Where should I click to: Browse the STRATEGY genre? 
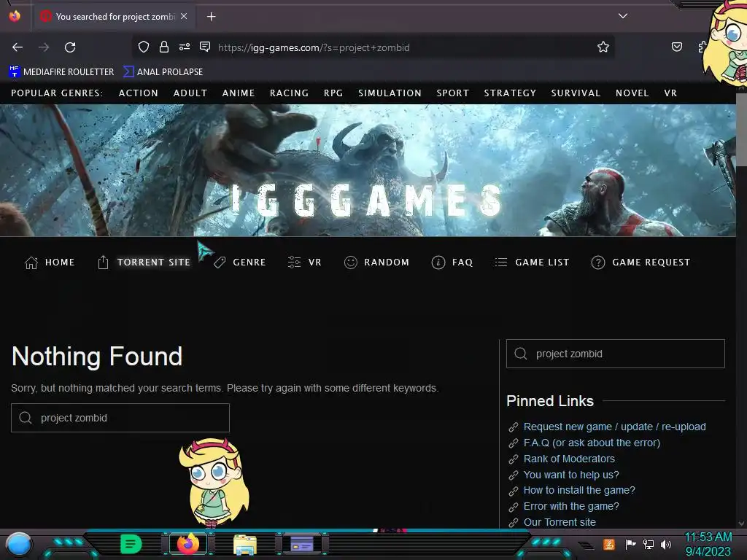[510, 93]
